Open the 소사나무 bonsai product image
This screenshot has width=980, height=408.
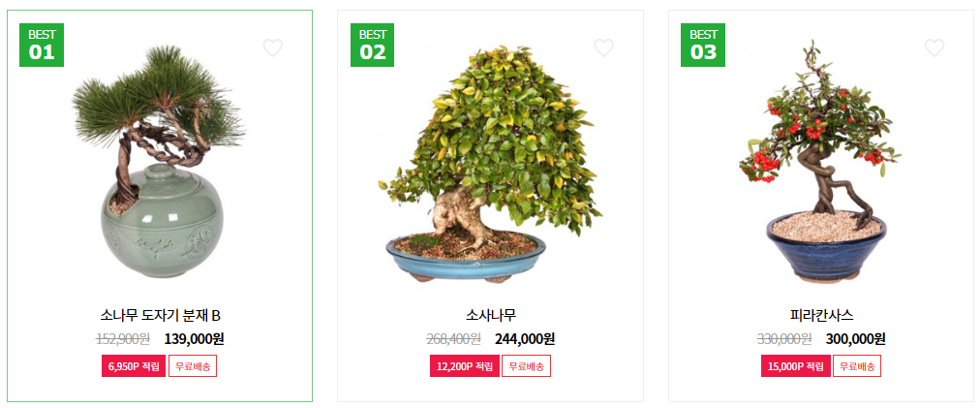point(490,164)
